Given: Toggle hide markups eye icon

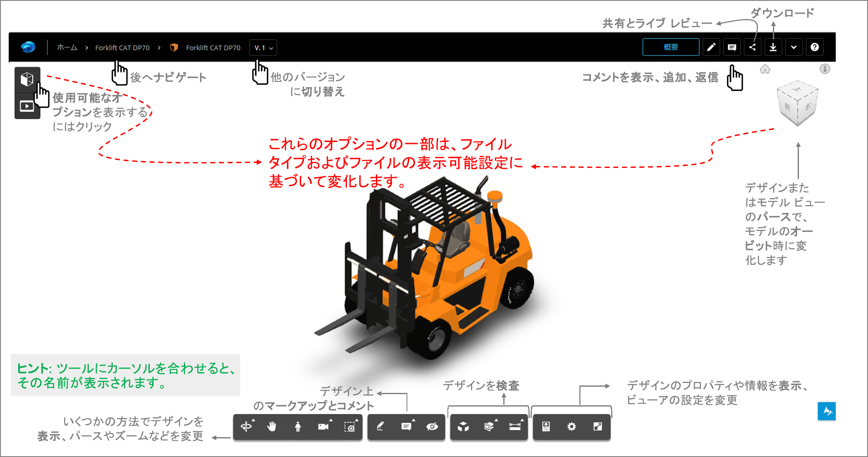Looking at the screenshot, I should point(432,426).
